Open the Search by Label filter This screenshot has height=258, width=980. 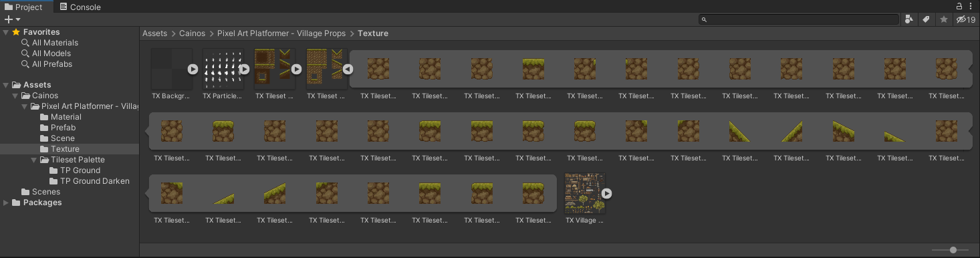click(927, 19)
